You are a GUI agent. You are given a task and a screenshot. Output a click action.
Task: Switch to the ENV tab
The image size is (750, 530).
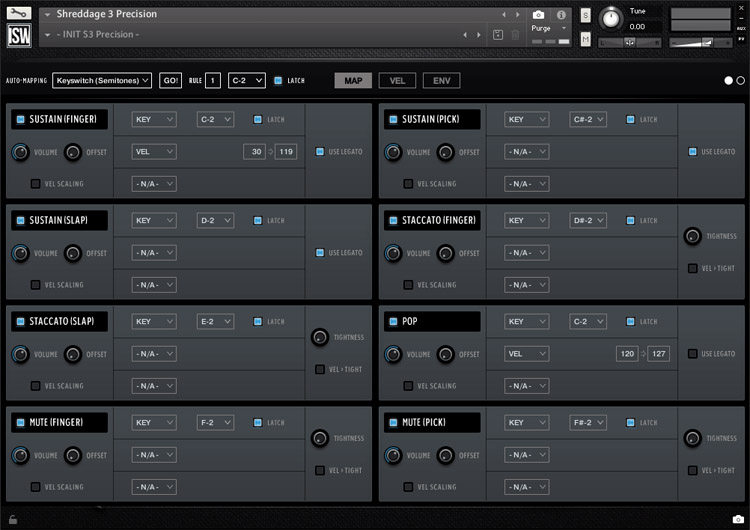[x=441, y=80]
